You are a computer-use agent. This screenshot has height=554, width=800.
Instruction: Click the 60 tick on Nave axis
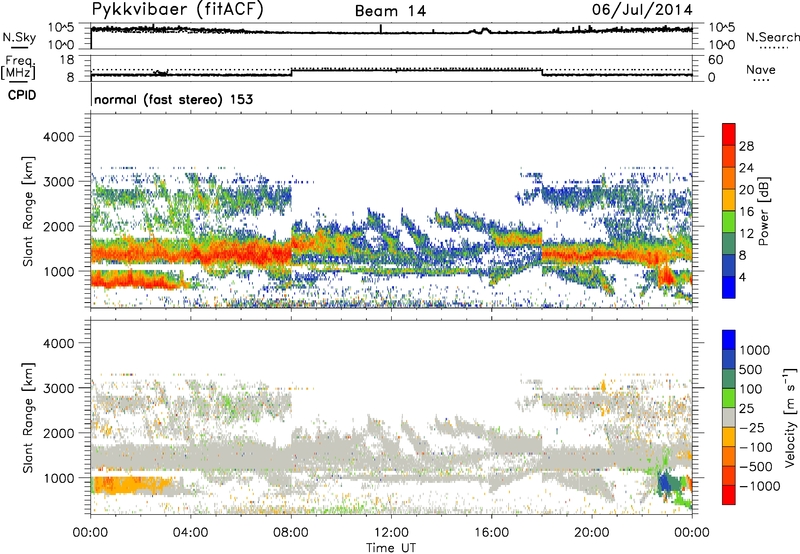tap(715, 60)
